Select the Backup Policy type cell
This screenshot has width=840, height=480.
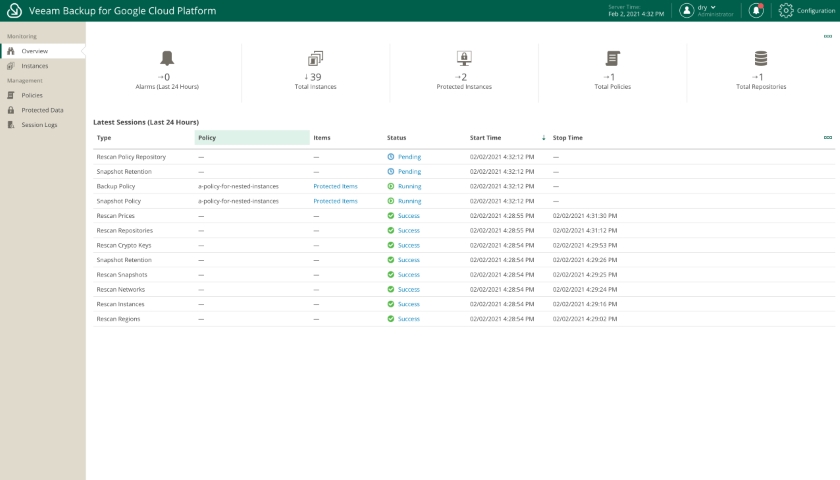point(116,186)
